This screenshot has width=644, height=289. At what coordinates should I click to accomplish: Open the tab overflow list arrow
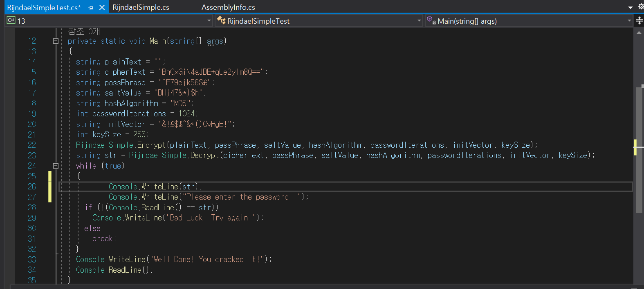[630, 7]
